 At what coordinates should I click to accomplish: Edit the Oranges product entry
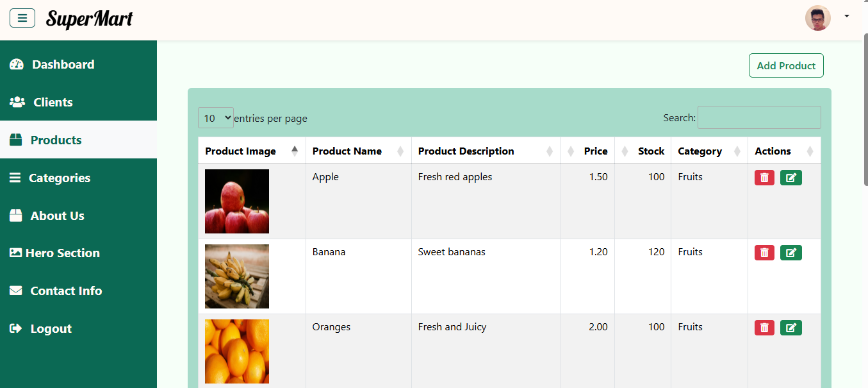790,328
